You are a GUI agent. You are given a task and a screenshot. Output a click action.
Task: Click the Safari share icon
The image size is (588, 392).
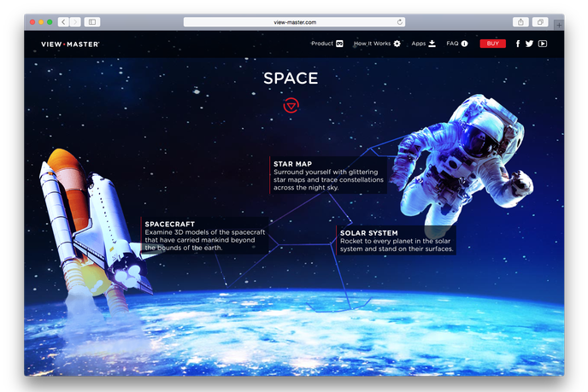(520, 21)
